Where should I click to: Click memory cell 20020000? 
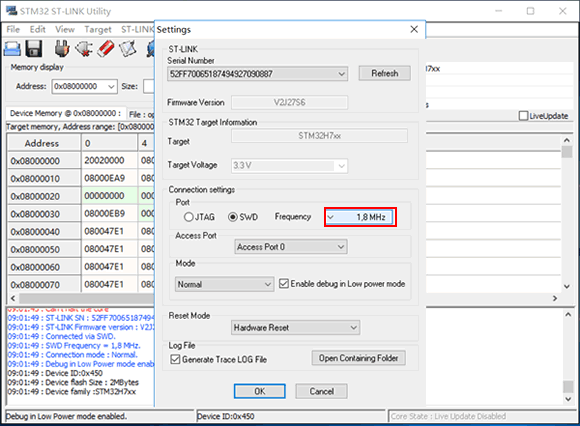point(109,160)
